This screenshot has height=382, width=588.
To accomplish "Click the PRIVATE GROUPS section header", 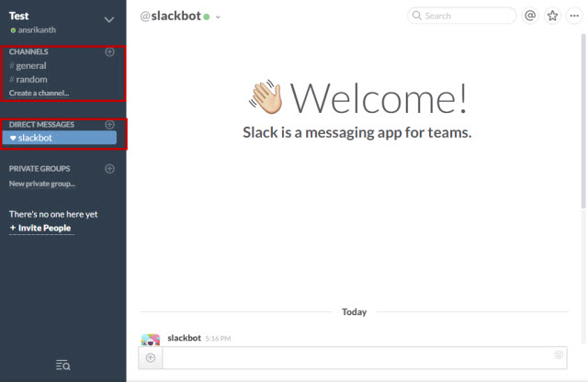I will coord(40,169).
